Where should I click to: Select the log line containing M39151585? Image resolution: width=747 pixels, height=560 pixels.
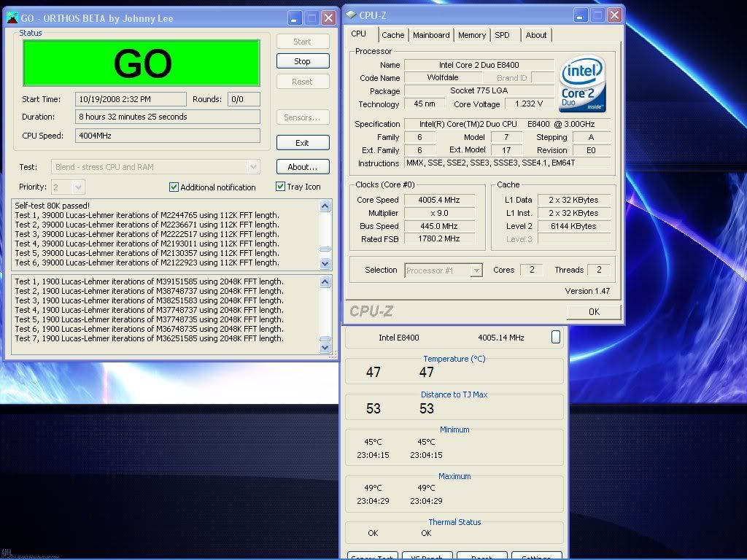click(149, 282)
